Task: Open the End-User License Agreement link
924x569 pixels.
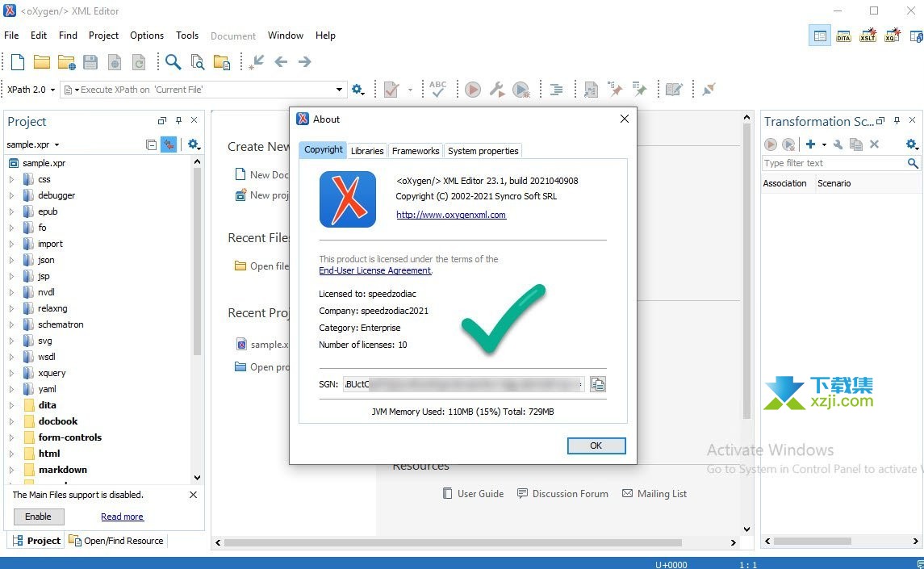Action: click(374, 270)
